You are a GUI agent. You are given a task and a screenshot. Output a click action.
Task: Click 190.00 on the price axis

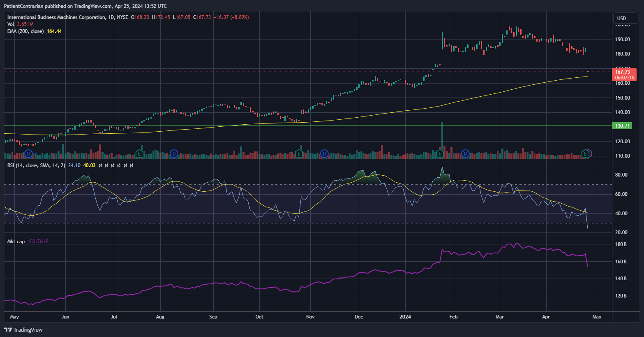pos(623,40)
